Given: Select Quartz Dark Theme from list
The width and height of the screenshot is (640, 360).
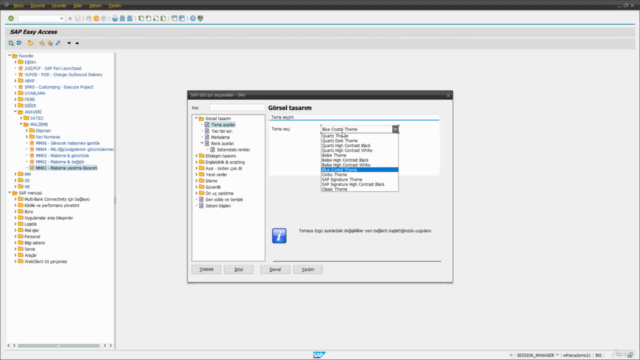Looking at the screenshot, I should point(359,141).
